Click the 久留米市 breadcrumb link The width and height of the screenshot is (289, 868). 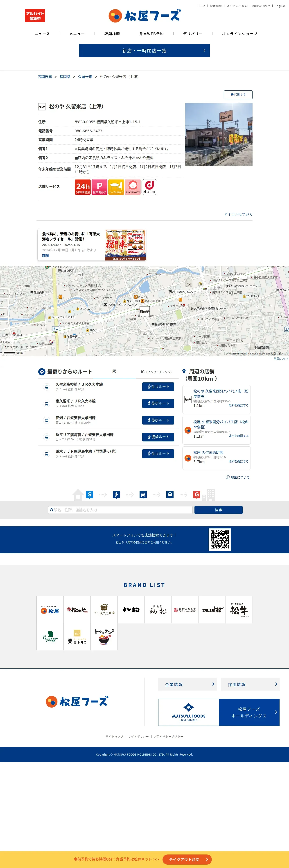tap(85, 77)
